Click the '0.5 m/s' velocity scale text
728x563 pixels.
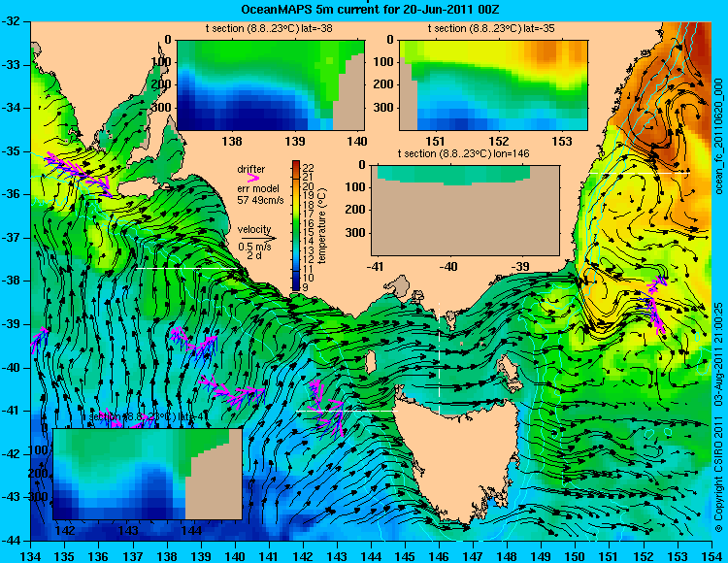pyautogui.click(x=254, y=247)
